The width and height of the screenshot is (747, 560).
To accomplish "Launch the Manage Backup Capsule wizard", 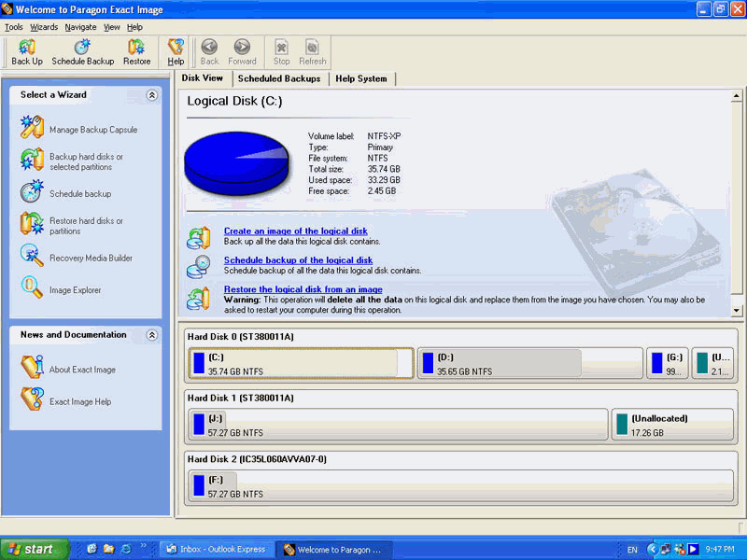I will click(79, 129).
